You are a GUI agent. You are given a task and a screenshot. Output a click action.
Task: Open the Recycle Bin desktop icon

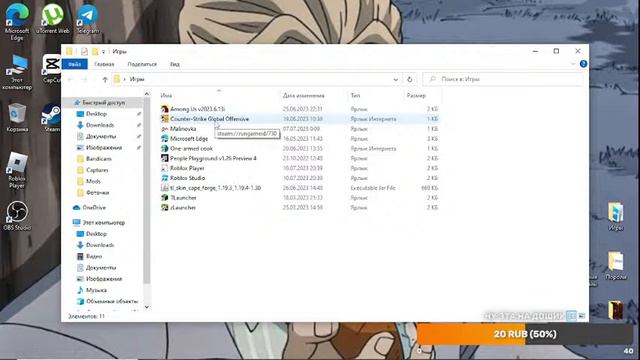[17, 118]
